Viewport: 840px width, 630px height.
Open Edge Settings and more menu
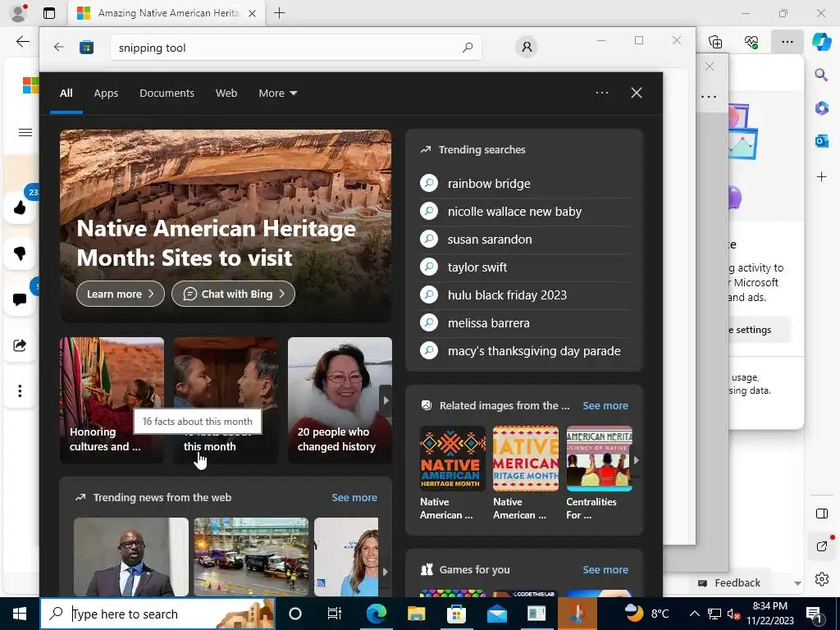click(787, 41)
